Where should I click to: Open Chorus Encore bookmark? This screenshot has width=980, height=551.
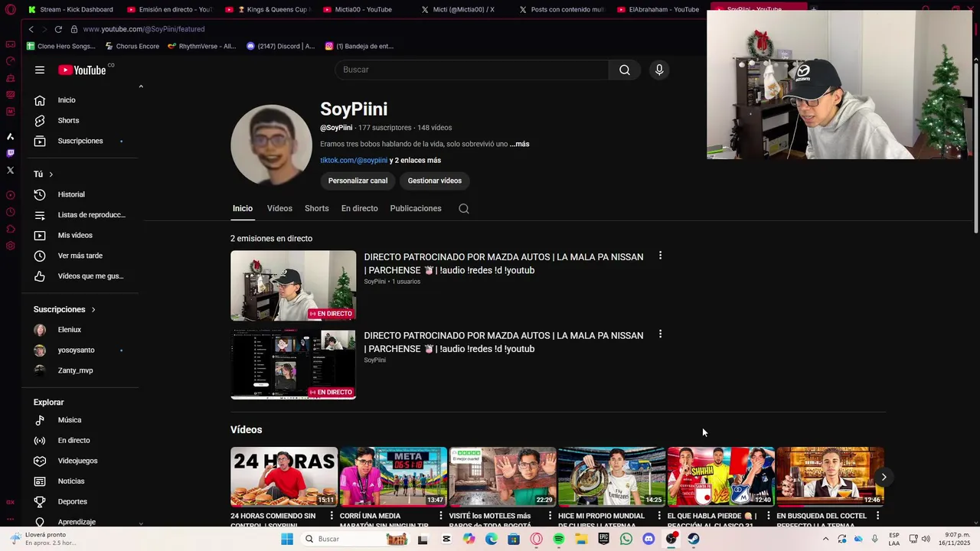tap(132, 46)
